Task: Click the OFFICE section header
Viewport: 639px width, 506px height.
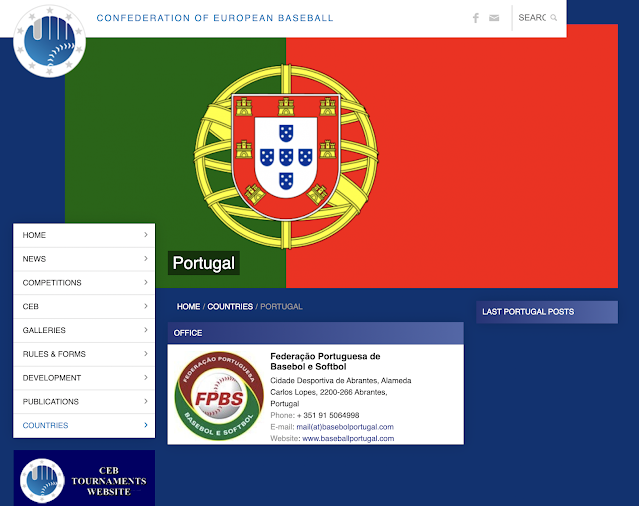Action: 315,333
